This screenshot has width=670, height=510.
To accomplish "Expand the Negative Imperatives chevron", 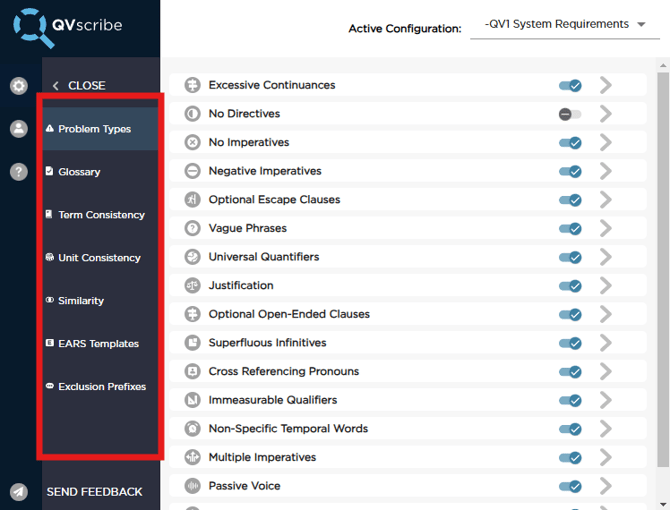I will (x=606, y=171).
